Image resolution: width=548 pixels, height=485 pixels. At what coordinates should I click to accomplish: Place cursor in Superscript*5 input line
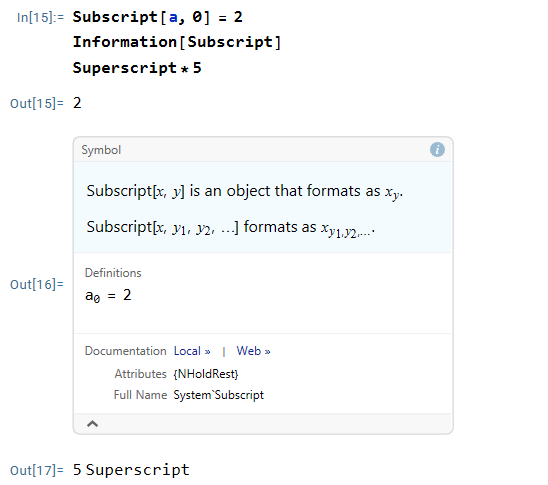point(137,68)
